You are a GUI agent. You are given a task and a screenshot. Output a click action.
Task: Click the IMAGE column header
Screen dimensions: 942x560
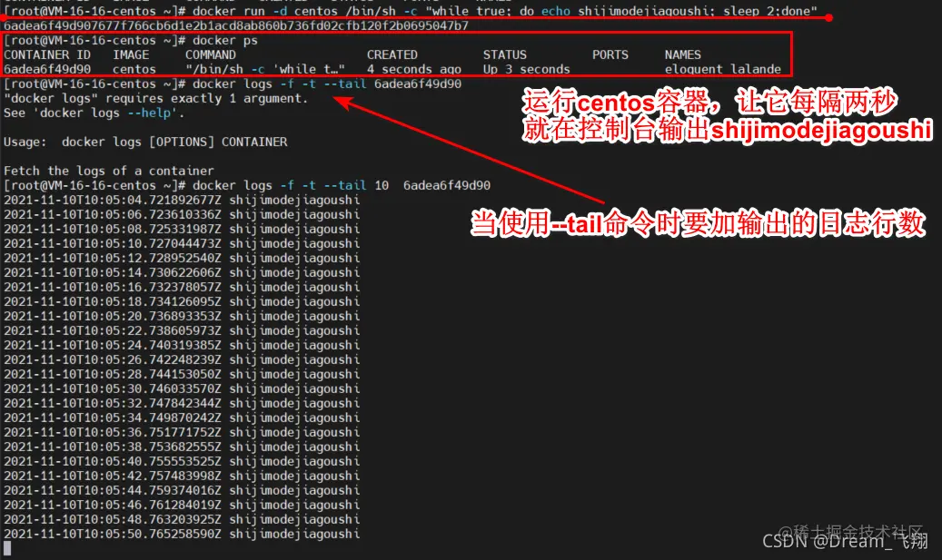pos(131,54)
